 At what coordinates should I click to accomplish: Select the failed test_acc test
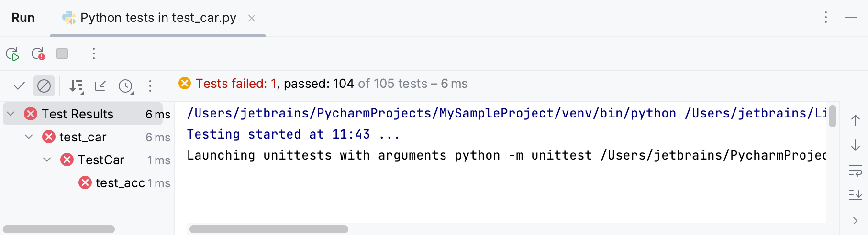click(120, 183)
